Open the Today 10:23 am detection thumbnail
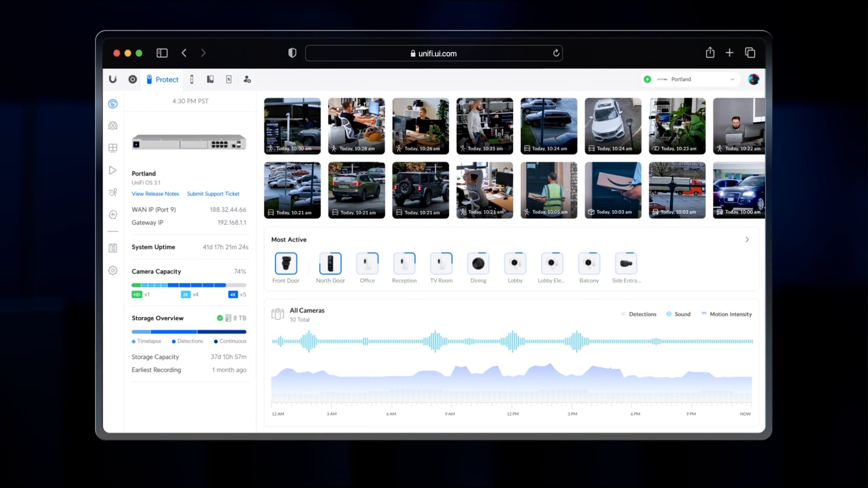868x488 pixels. (x=677, y=126)
